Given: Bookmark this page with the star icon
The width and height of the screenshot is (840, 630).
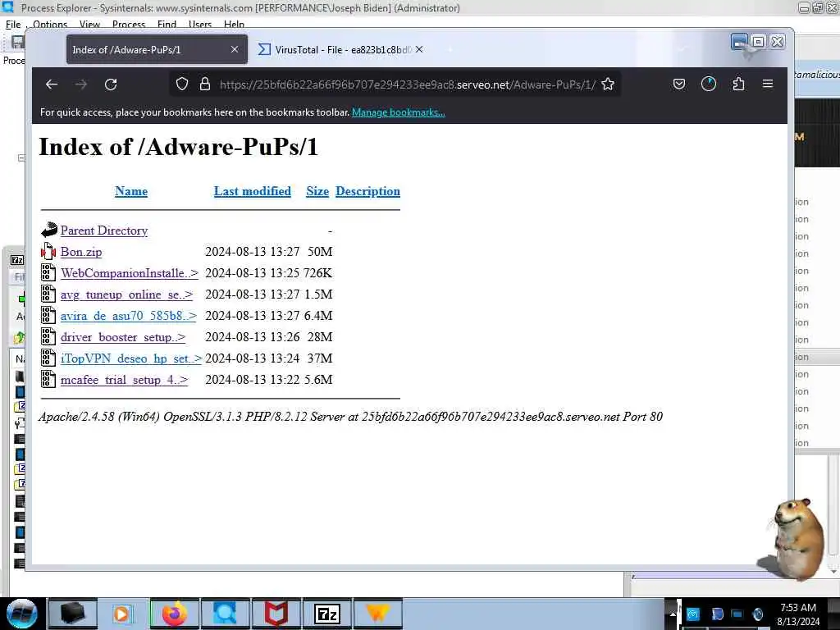Looking at the screenshot, I should coord(608,84).
